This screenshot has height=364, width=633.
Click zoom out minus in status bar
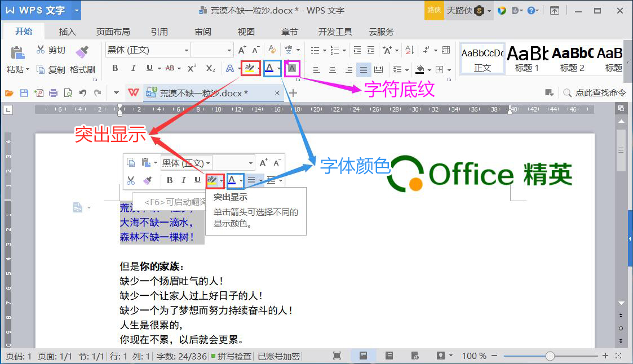point(494,356)
